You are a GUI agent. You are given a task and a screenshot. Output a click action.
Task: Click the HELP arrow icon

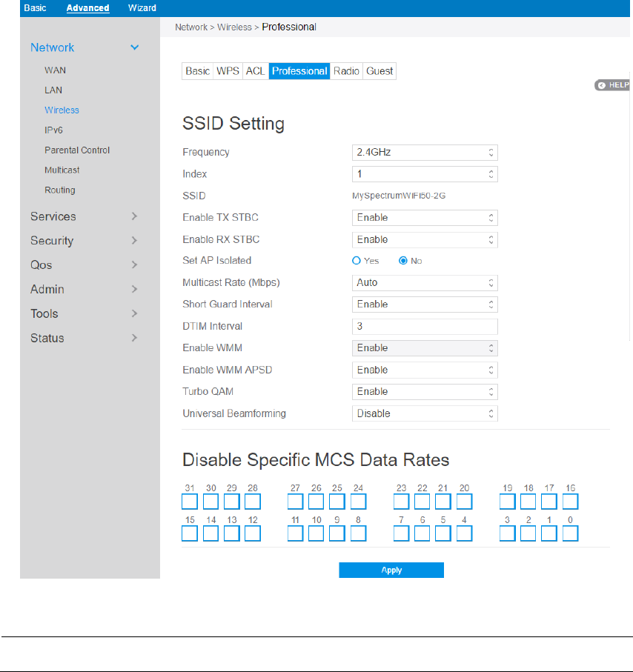point(601,85)
